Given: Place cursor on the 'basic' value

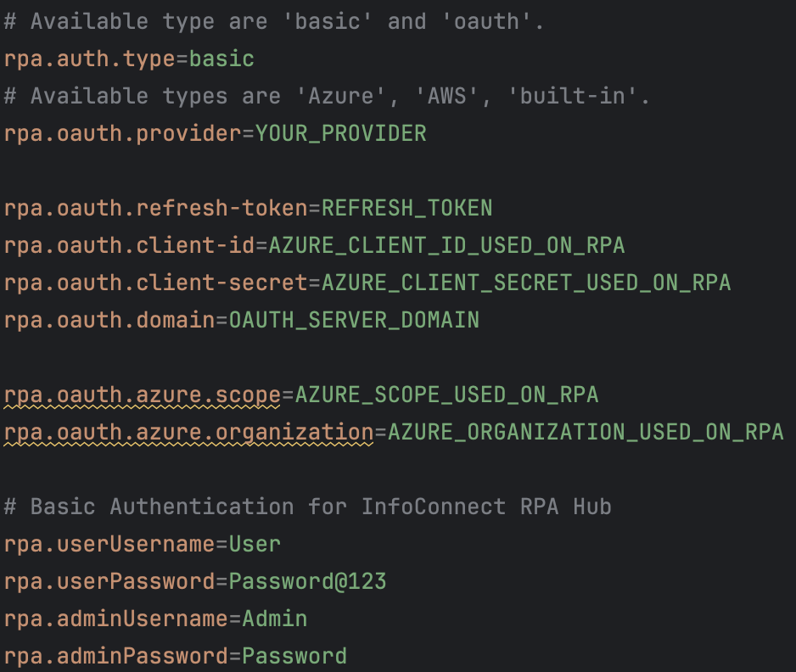Looking at the screenshot, I should (221, 59).
